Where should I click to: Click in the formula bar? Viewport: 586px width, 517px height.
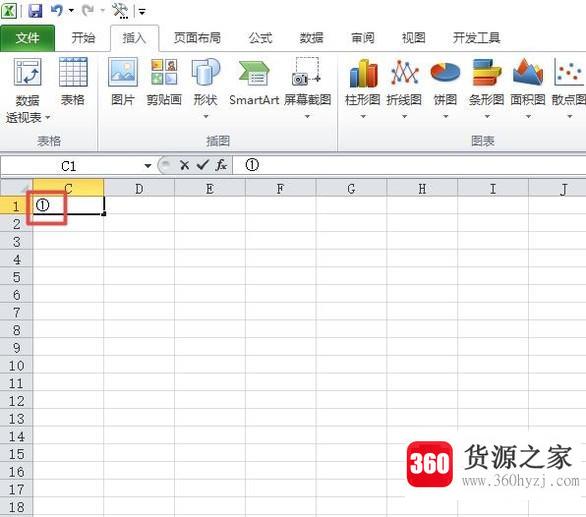[411, 165]
